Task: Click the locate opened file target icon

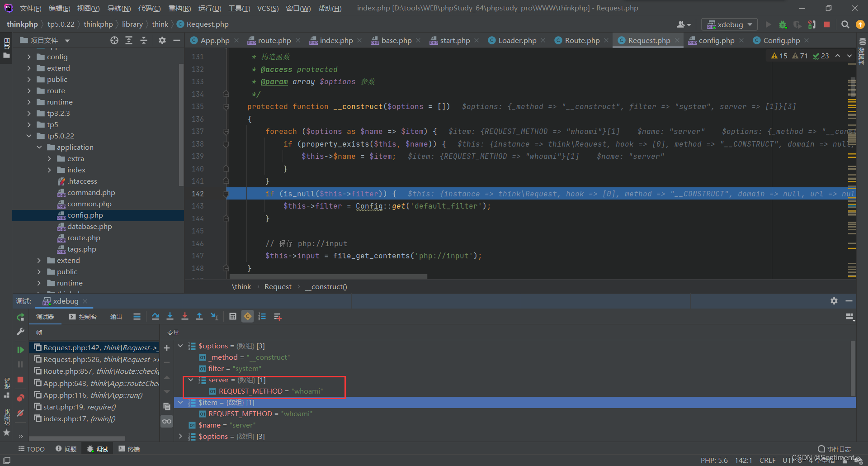Action: 114,41
